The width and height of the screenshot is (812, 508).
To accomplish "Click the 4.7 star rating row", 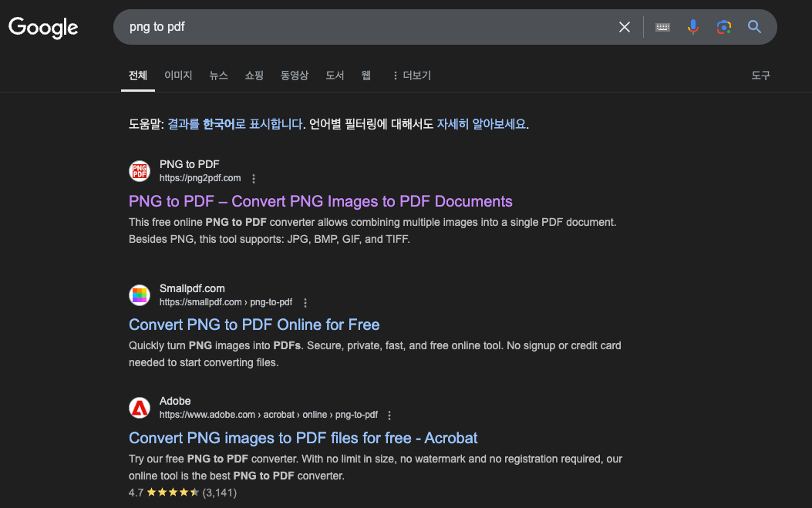I will point(183,493).
